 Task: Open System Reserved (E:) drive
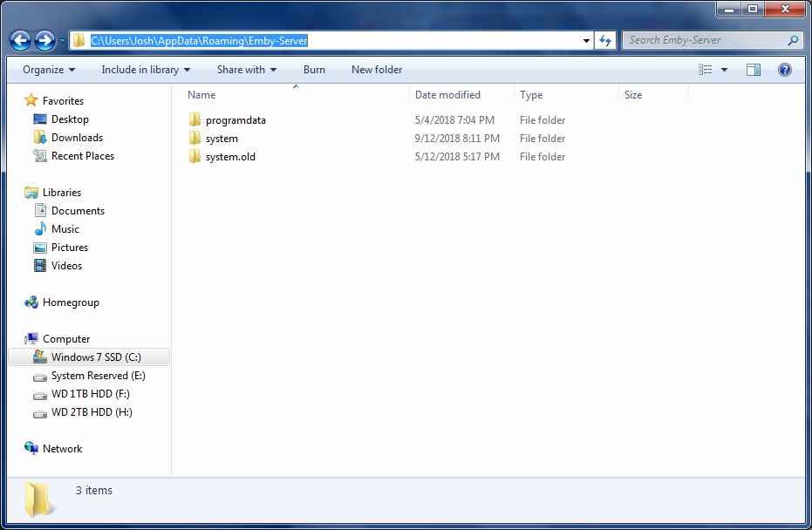[99, 376]
